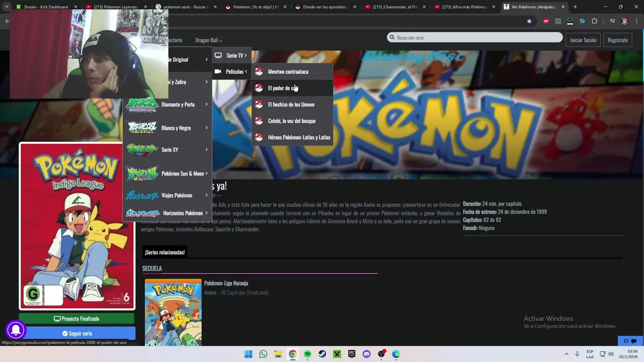Click the camera icon next to Películas
The image size is (644, 362).
point(218,71)
